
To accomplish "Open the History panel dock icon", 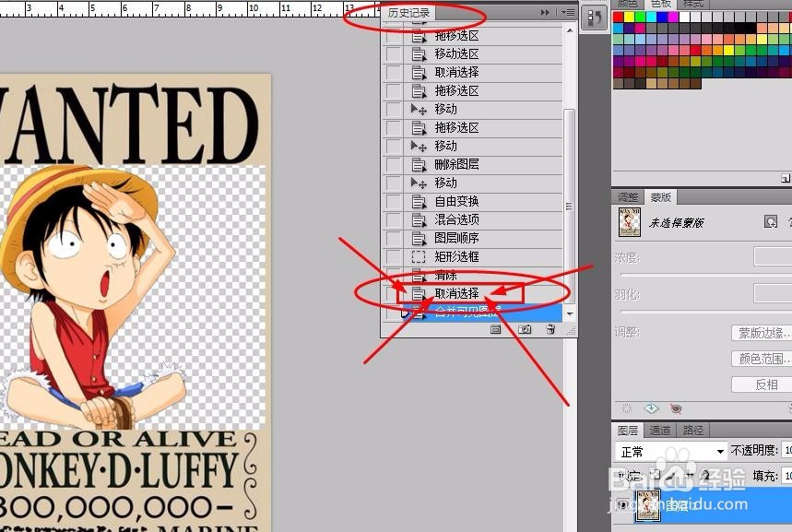I will tap(594, 18).
